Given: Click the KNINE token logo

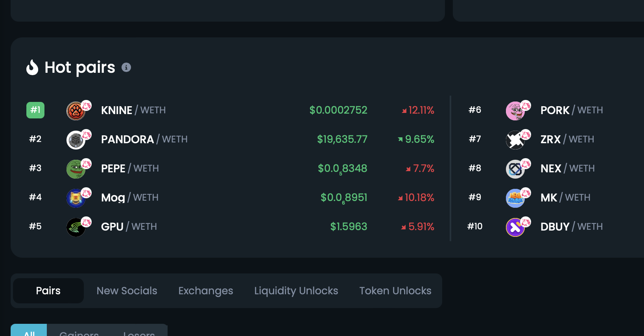Looking at the screenshot, I should pyautogui.click(x=76, y=111).
